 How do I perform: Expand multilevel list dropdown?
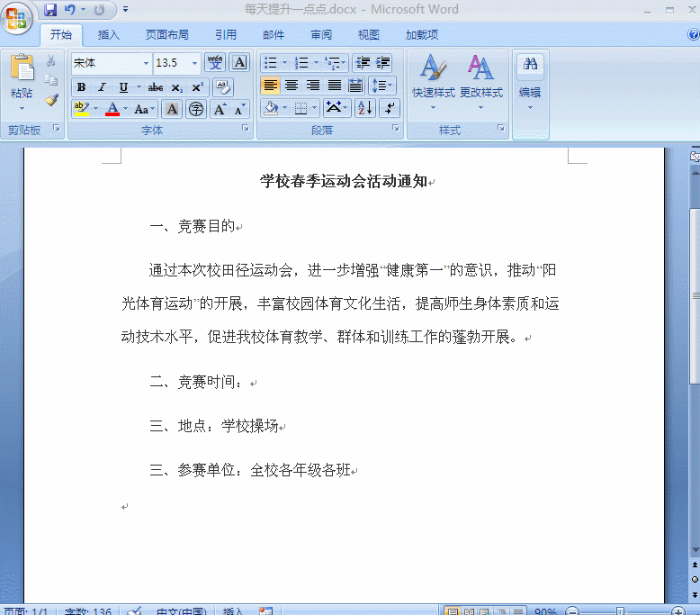pyautogui.click(x=344, y=63)
